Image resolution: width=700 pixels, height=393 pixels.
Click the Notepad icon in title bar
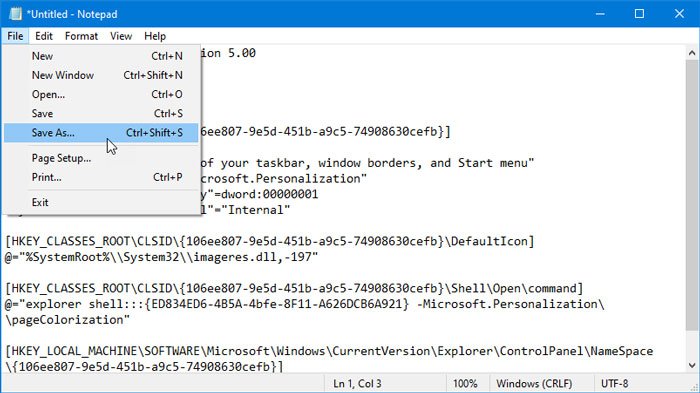click(x=15, y=14)
